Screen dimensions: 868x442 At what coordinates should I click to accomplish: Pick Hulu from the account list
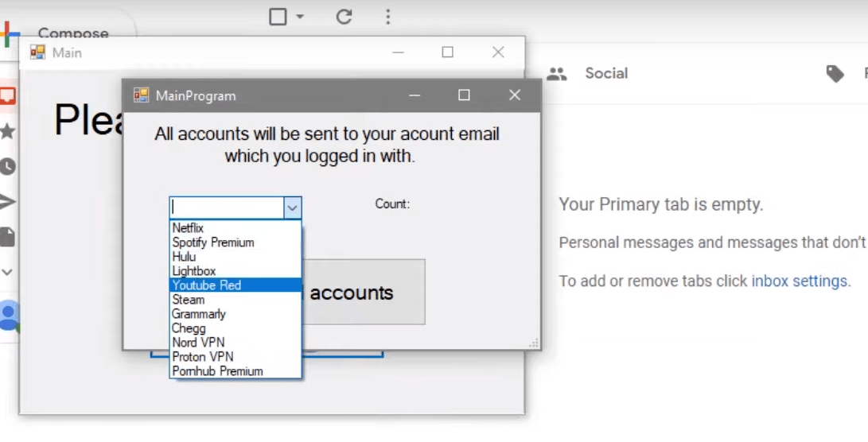coord(235,257)
